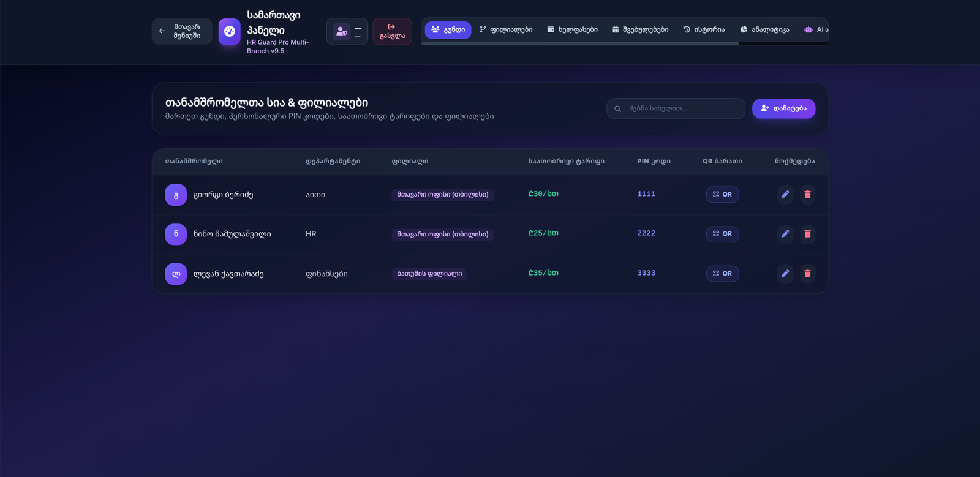Show QR card for ნინო მამულაშვილი
The image size is (980, 477).
pyautogui.click(x=723, y=234)
